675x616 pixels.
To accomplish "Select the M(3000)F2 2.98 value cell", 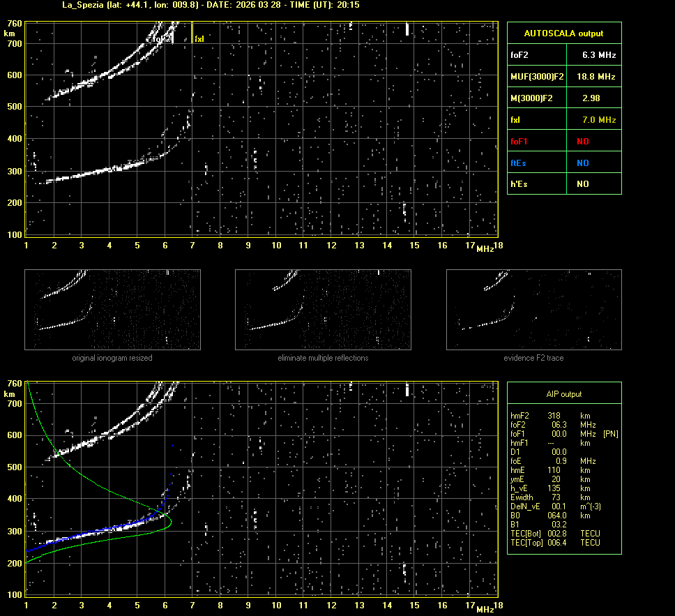I will coord(591,98).
